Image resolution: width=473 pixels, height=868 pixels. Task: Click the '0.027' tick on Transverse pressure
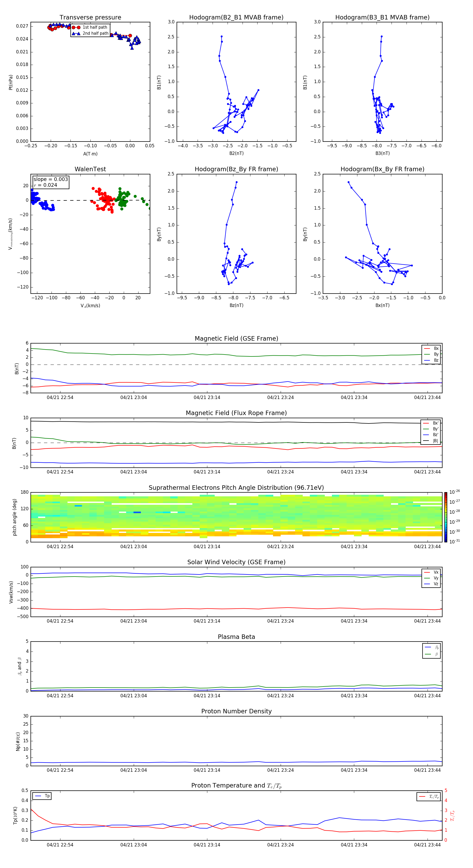(x=22, y=26)
